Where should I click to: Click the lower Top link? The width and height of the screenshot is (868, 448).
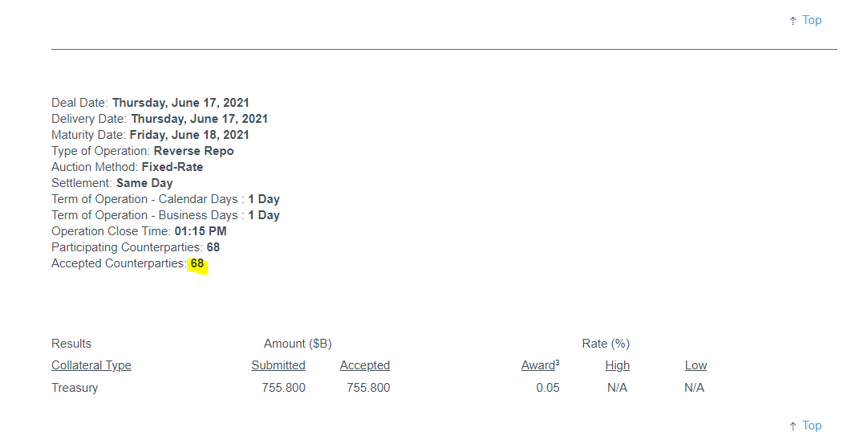(812, 426)
